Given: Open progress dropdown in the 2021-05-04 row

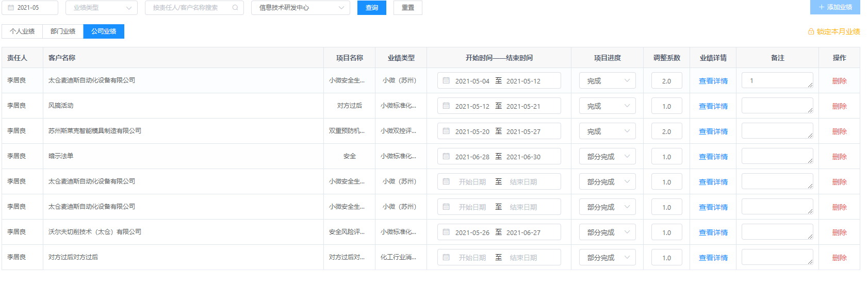Looking at the screenshot, I should [x=608, y=81].
